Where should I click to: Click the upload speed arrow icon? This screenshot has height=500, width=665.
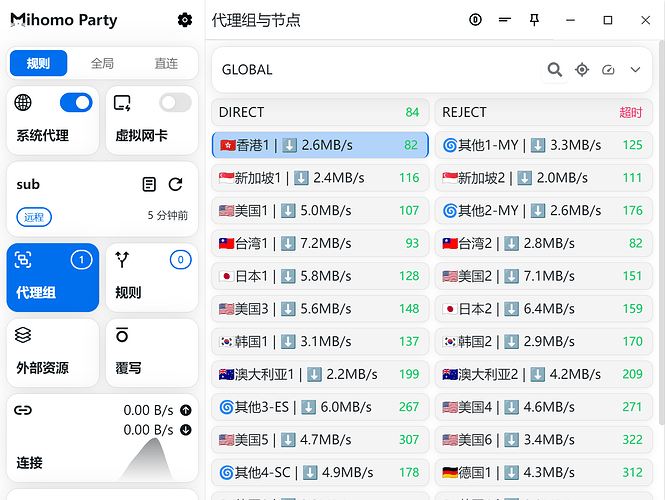(186, 410)
